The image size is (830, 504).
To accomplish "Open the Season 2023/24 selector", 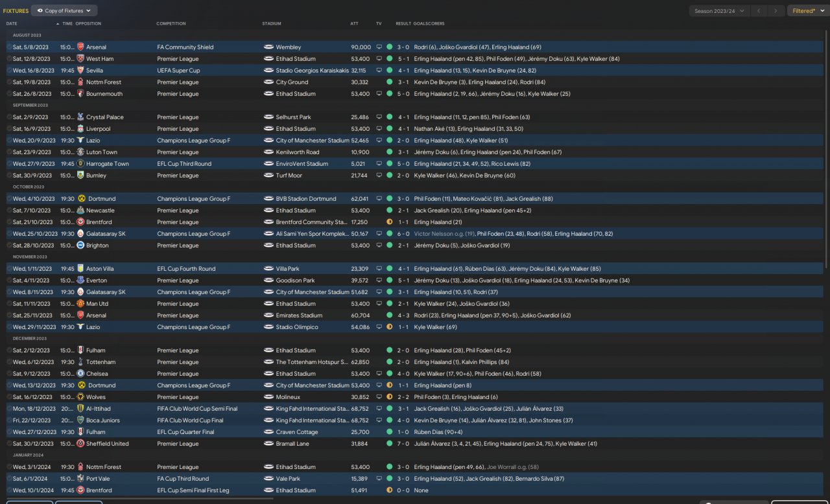I will 718,11.
